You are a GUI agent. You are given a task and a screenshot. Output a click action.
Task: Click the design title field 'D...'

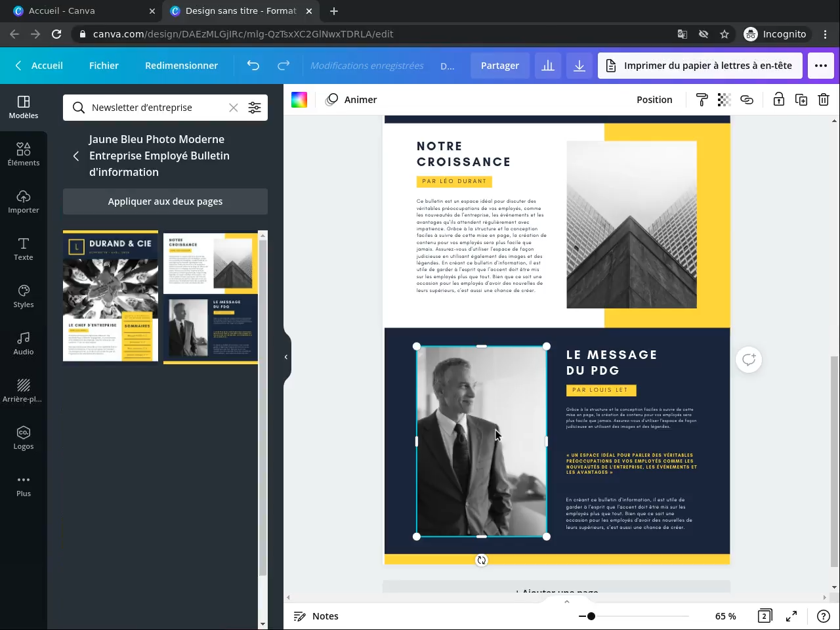pyautogui.click(x=448, y=66)
